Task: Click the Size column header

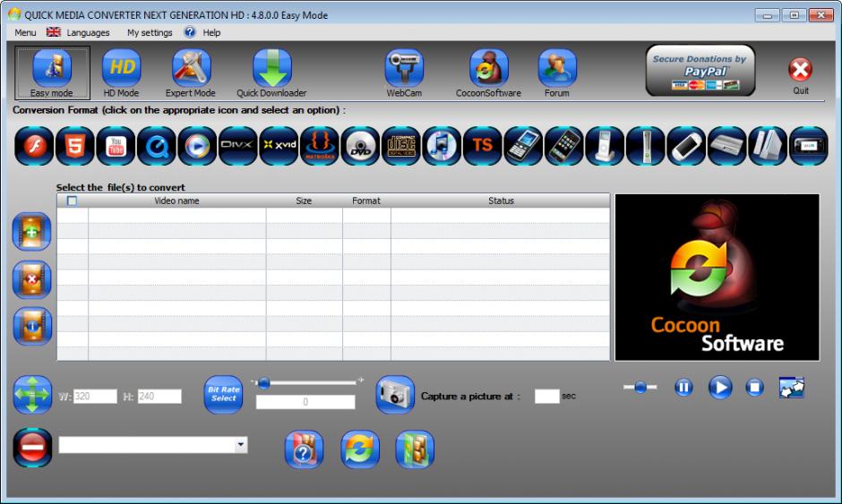Action: [304, 201]
